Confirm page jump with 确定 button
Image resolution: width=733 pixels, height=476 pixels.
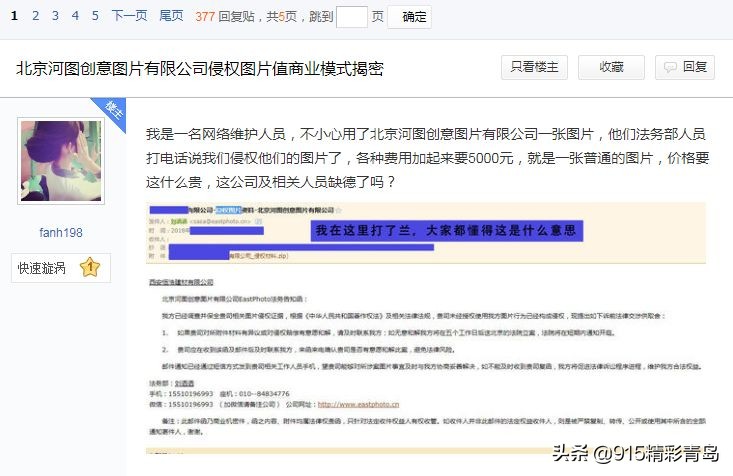coord(410,17)
